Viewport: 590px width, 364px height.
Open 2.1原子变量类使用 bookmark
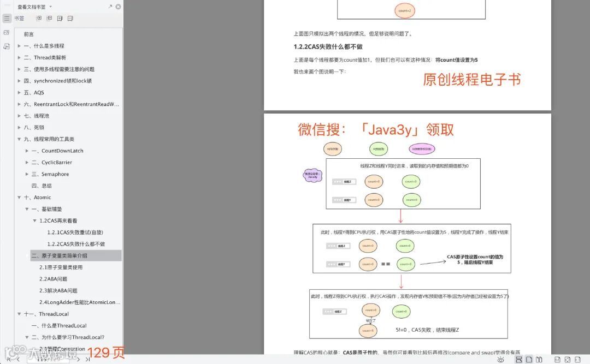click(x=61, y=267)
